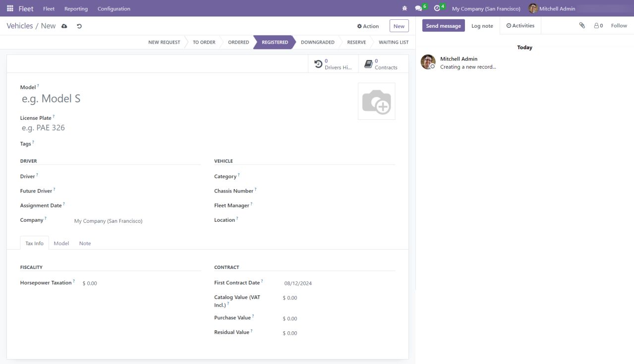The height and width of the screenshot is (364, 634).
Task: Discard changes with the undo icon
Action: [x=79, y=26]
